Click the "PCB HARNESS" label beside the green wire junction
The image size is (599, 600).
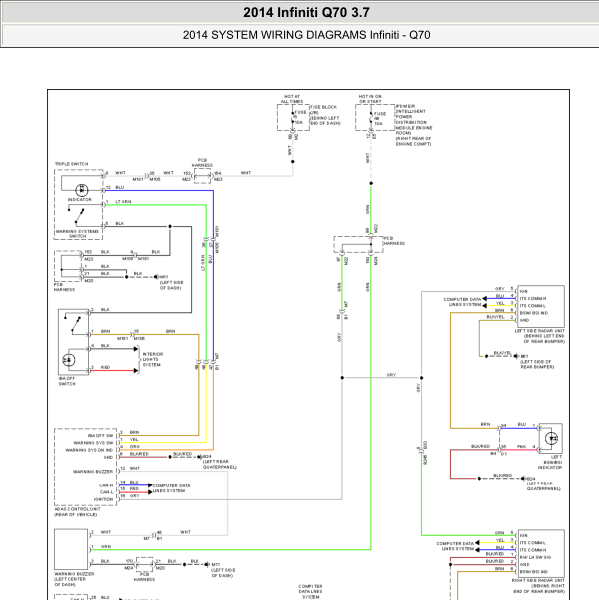(x=394, y=241)
